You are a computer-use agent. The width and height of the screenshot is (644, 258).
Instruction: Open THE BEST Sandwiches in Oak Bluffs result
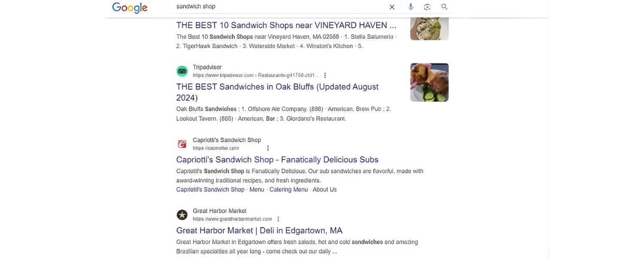tap(277, 87)
